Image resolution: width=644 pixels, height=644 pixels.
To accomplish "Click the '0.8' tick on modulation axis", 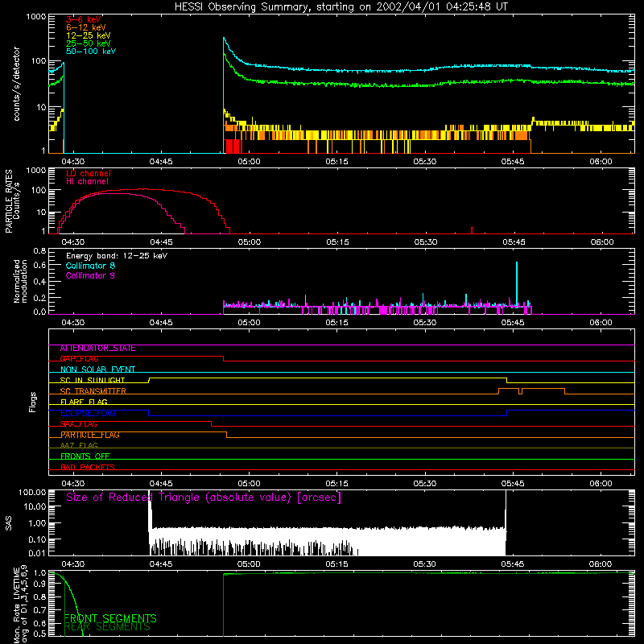I will coord(39,250).
